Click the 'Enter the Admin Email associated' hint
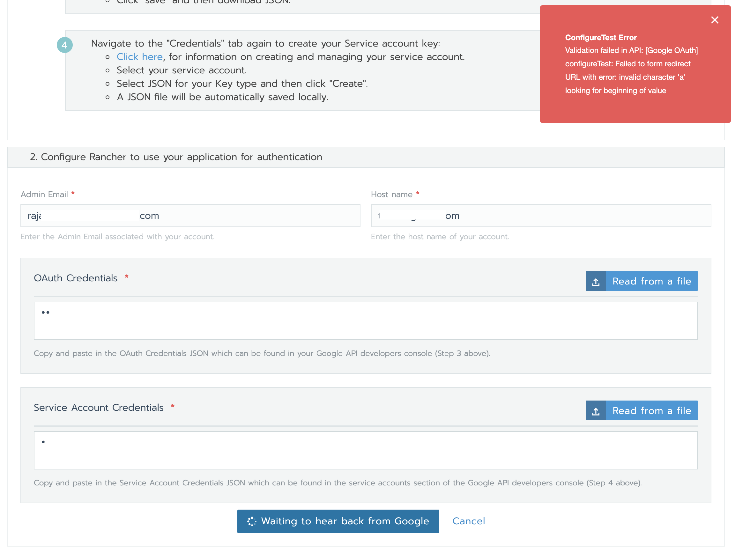 (117, 237)
